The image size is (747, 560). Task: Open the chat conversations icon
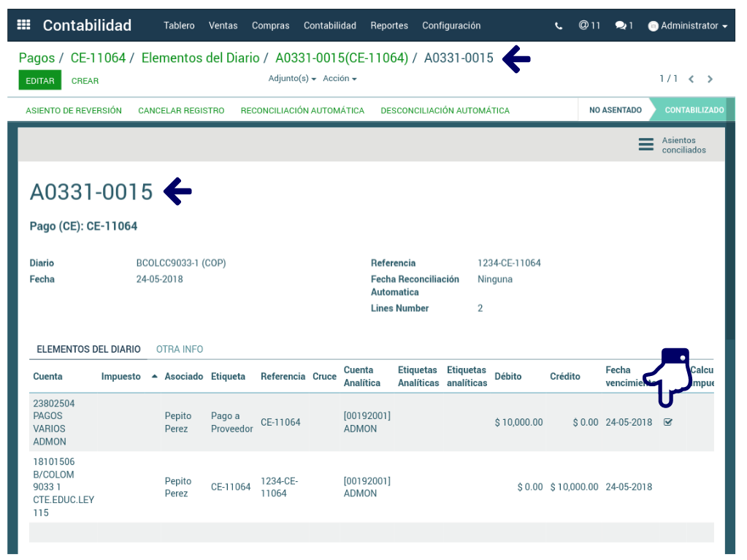click(624, 26)
